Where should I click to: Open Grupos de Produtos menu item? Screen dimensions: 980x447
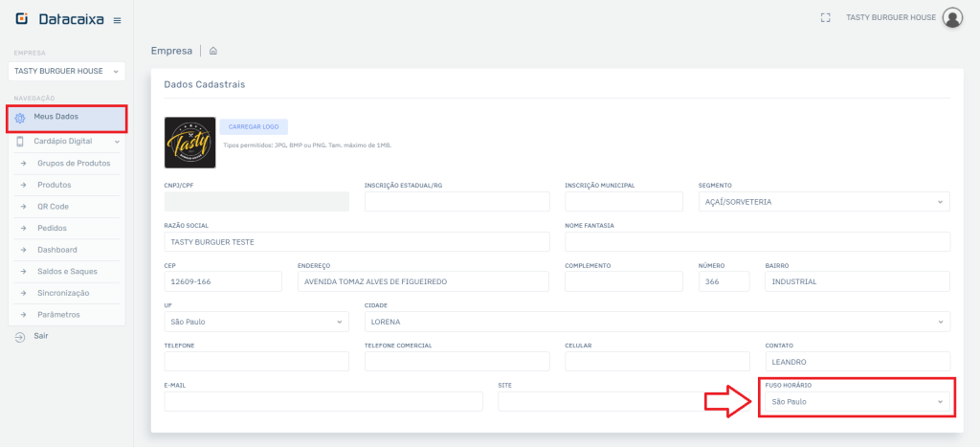pos(74,164)
